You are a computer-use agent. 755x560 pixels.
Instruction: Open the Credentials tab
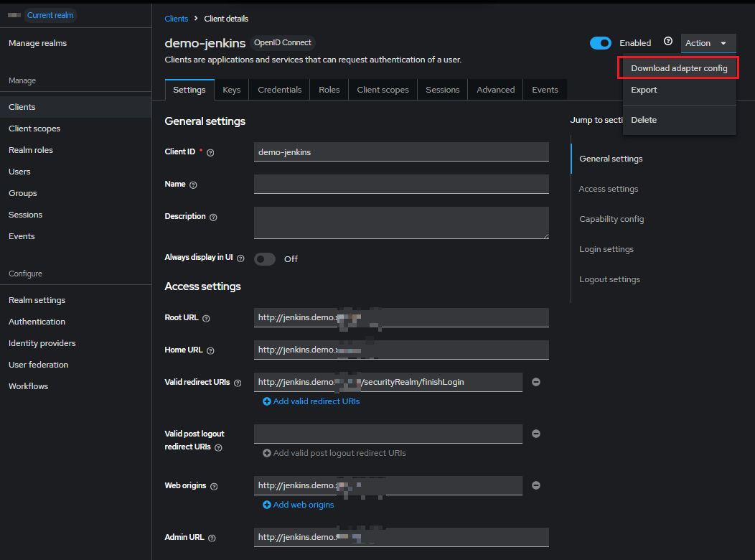pyautogui.click(x=279, y=90)
